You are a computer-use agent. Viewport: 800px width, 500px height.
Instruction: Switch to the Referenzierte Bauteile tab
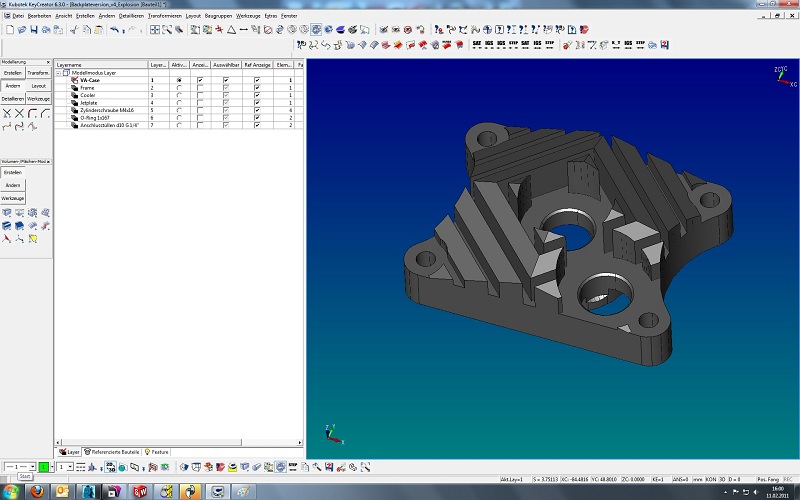[112, 452]
